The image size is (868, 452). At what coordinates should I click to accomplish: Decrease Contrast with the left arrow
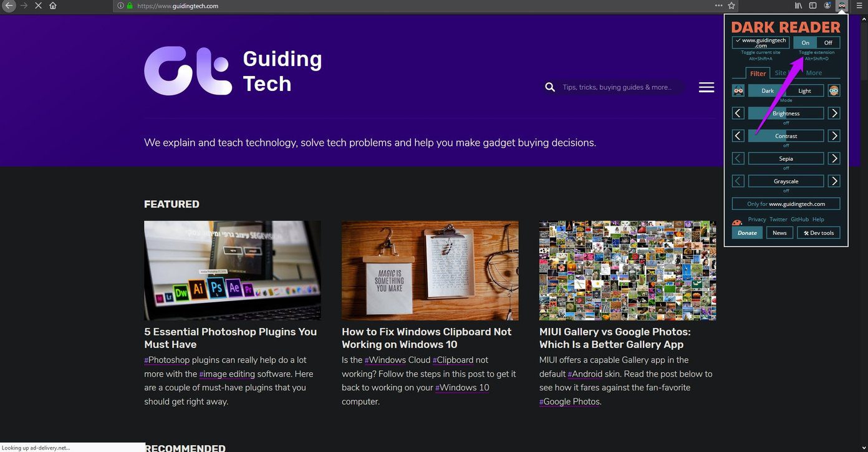(738, 136)
